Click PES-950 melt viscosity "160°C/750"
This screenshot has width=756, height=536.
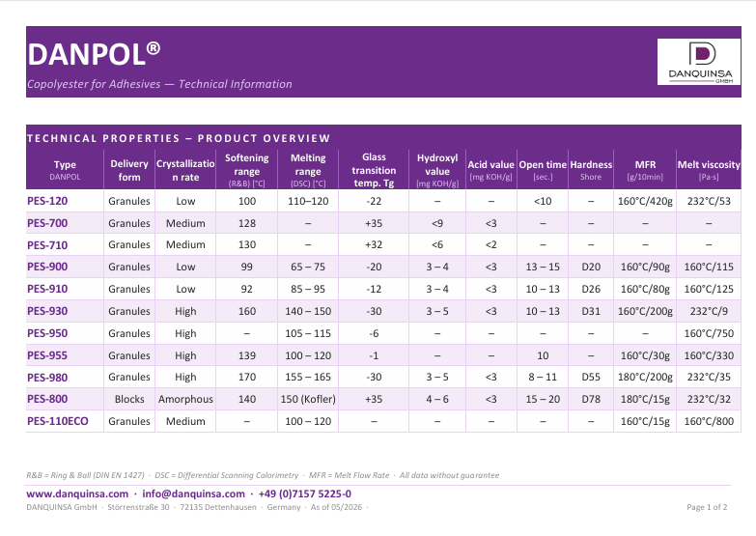pyautogui.click(x=709, y=333)
